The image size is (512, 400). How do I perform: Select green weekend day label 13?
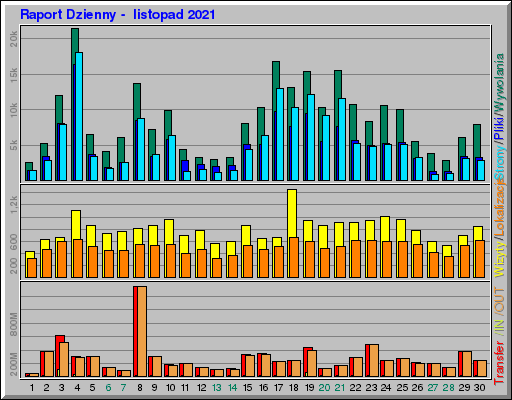click(x=217, y=388)
